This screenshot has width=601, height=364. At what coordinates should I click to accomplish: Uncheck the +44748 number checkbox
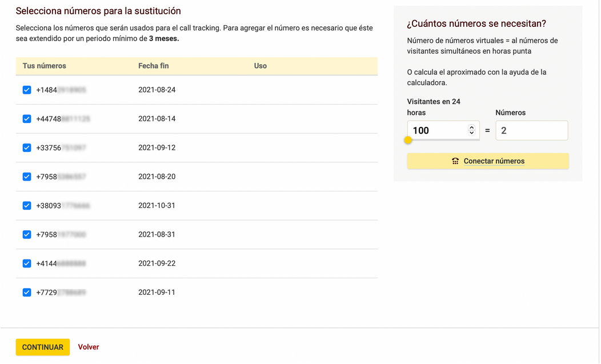point(27,119)
